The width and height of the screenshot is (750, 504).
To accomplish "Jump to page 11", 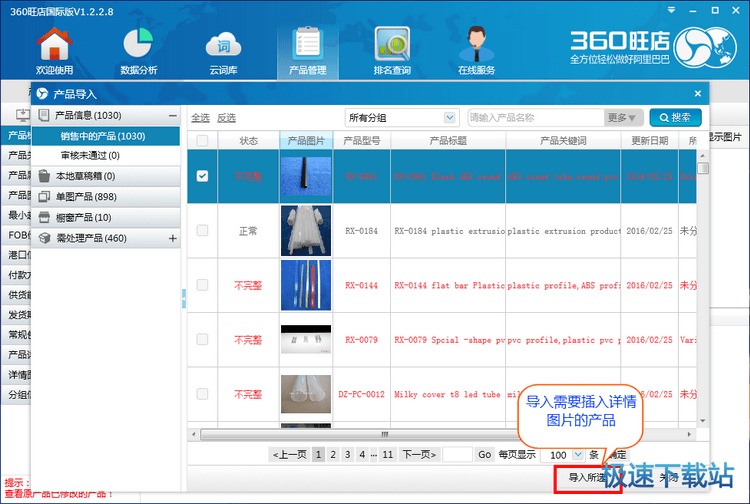I will (387, 455).
